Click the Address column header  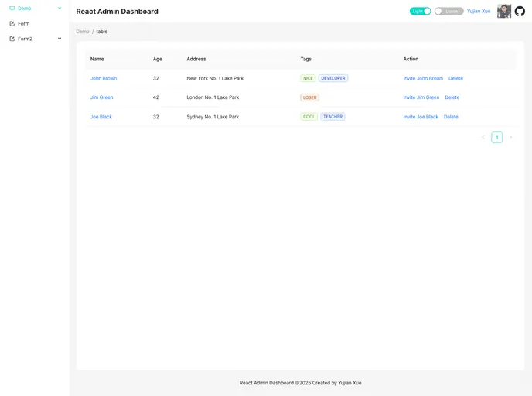click(x=196, y=59)
